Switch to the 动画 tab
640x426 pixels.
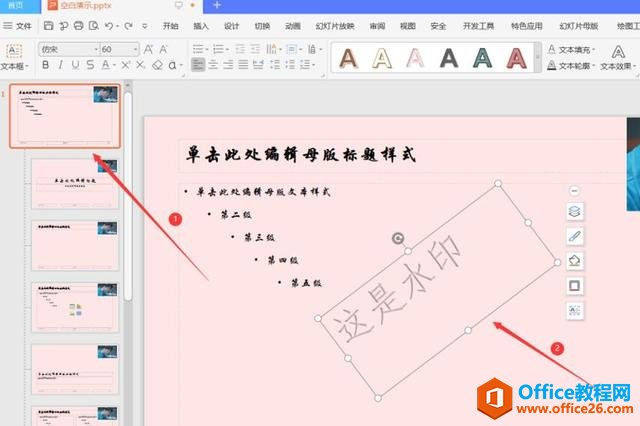(293, 26)
